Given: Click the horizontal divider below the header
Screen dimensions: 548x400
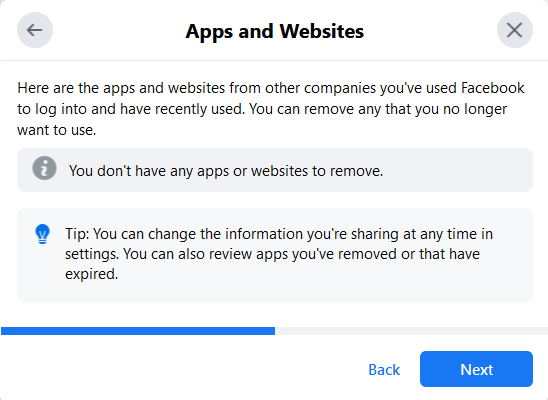Looking at the screenshot, I should click(x=274, y=60).
